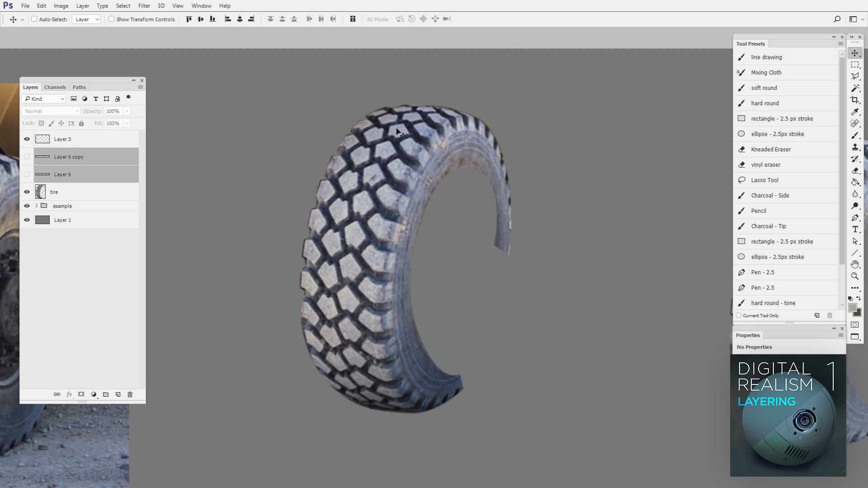
Task: Open the Filter menu
Action: [x=144, y=6]
